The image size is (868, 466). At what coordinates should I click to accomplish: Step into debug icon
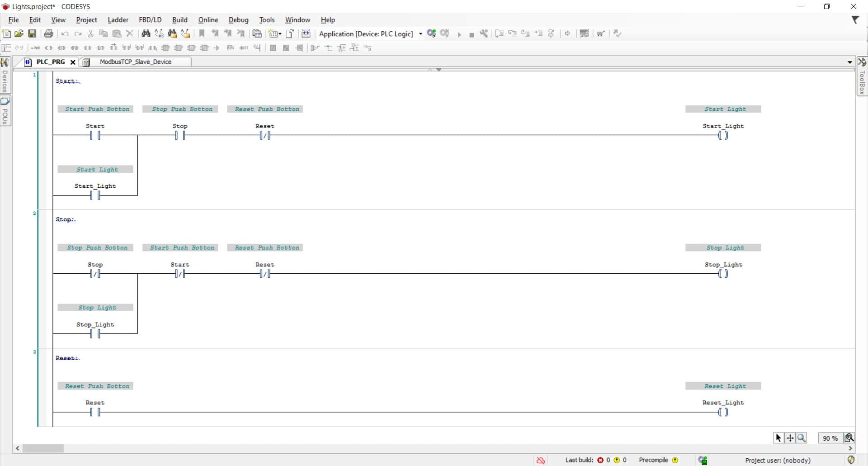click(512, 33)
